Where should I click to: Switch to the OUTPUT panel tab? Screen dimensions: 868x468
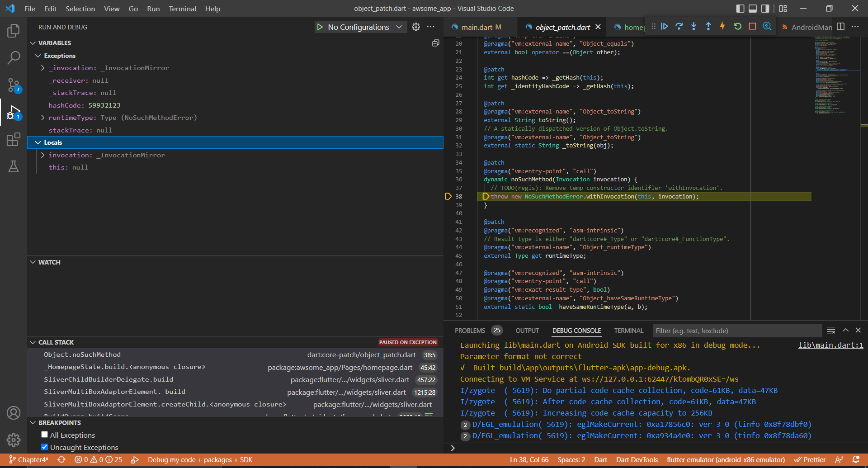527,331
